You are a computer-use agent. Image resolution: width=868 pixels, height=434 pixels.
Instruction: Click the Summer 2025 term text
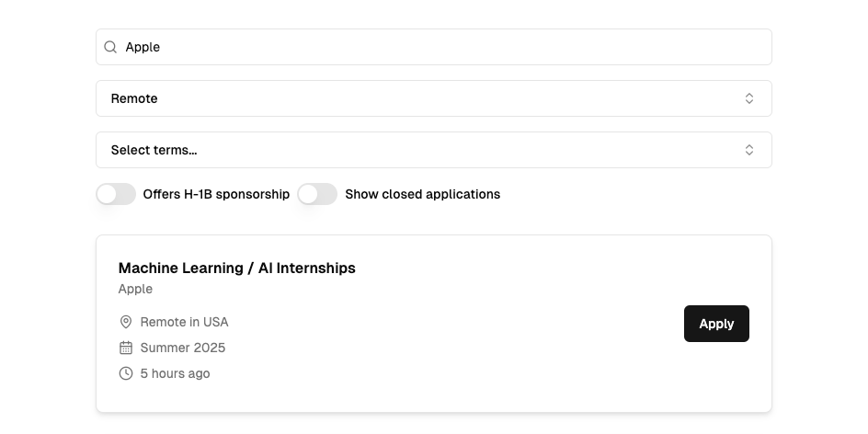coord(182,348)
